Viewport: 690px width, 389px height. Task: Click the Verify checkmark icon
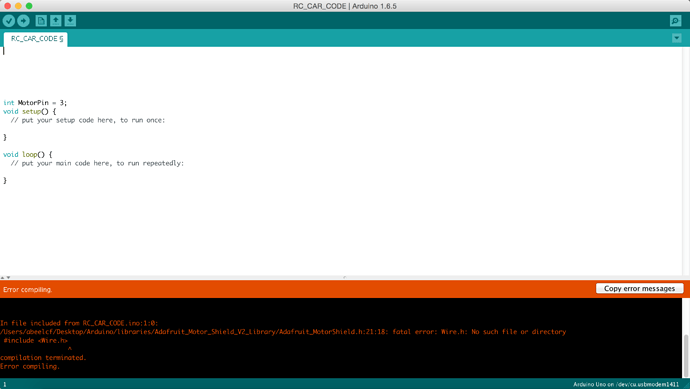9,21
